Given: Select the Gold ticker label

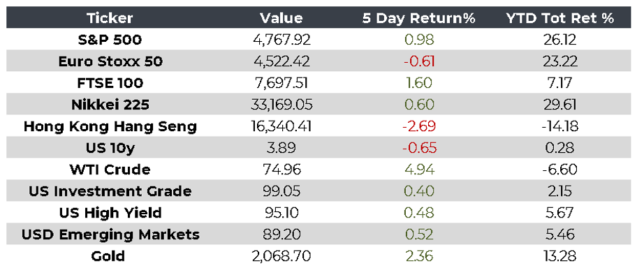Looking at the screenshot, I should pos(108,256).
